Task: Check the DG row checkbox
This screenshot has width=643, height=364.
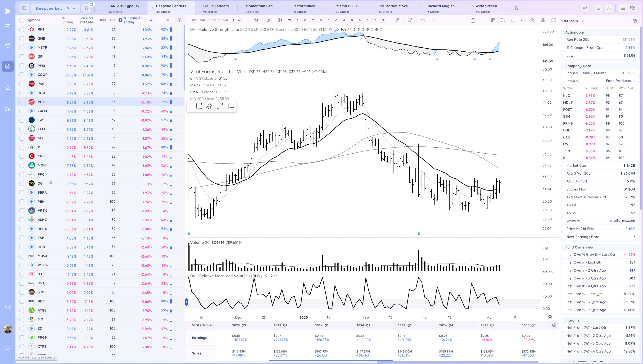Action: coord(22,183)
